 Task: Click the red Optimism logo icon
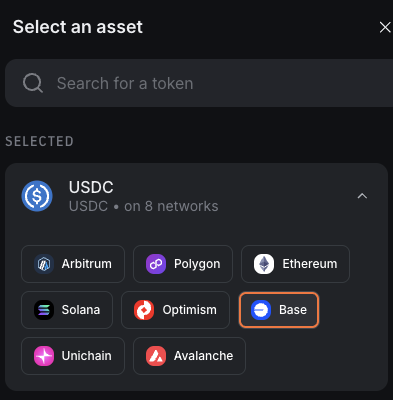144,310
